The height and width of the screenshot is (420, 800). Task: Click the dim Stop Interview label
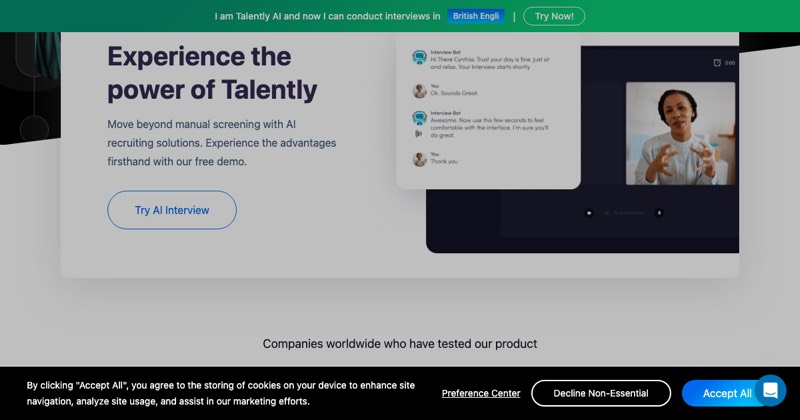(629, 213)
